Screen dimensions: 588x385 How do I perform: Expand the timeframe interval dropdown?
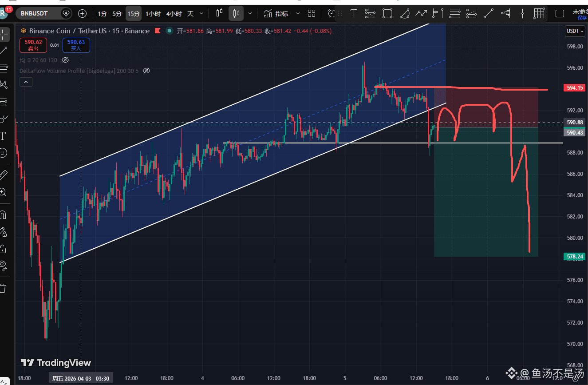[x=202, y=14]
